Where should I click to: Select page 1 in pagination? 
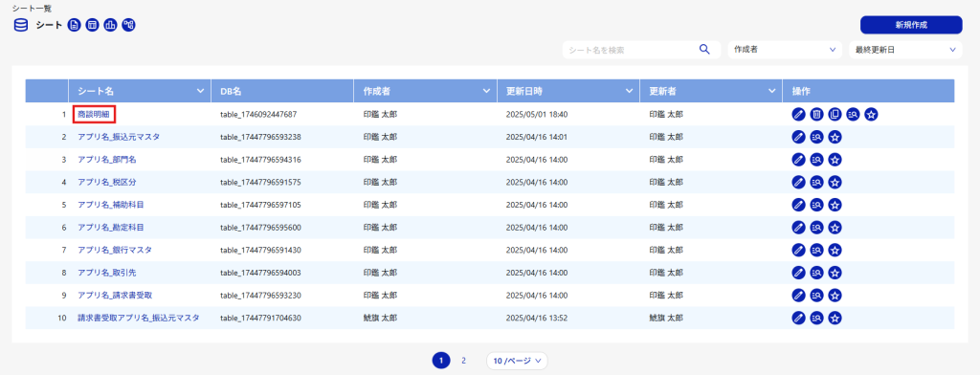441,361
